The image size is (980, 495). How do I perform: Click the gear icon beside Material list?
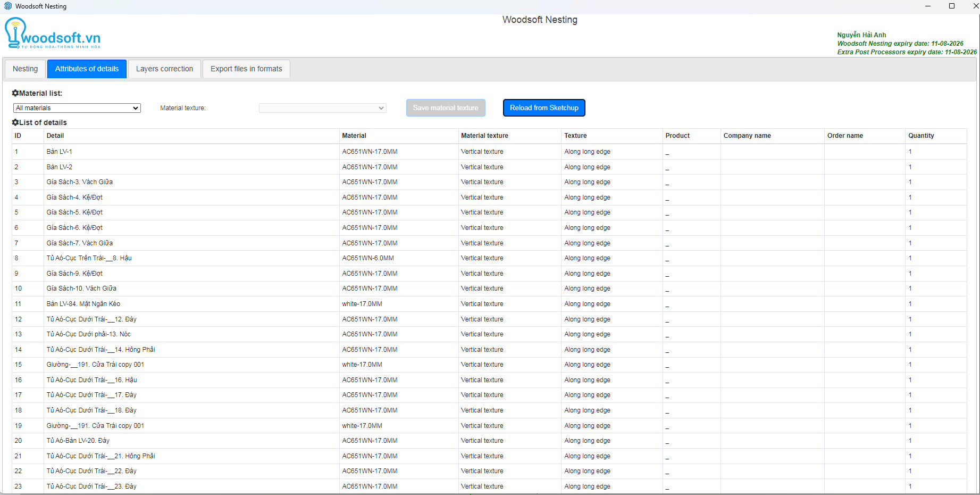15,93
